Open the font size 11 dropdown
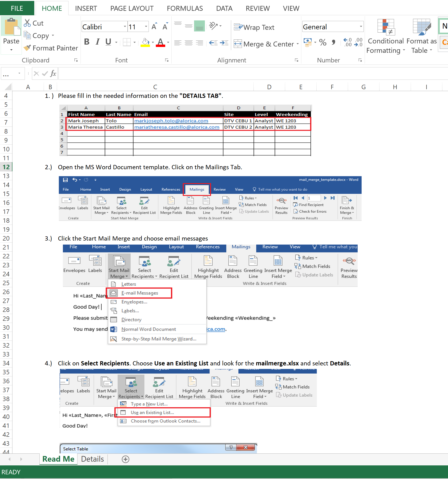 [146, 27]
